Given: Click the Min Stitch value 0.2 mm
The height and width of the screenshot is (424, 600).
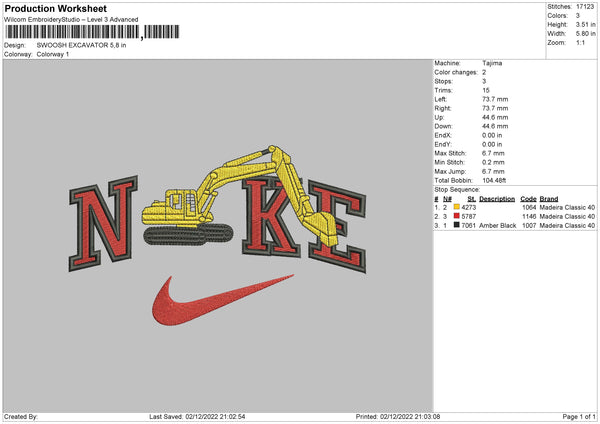Looking at the screenshot, I should (493, 162).
